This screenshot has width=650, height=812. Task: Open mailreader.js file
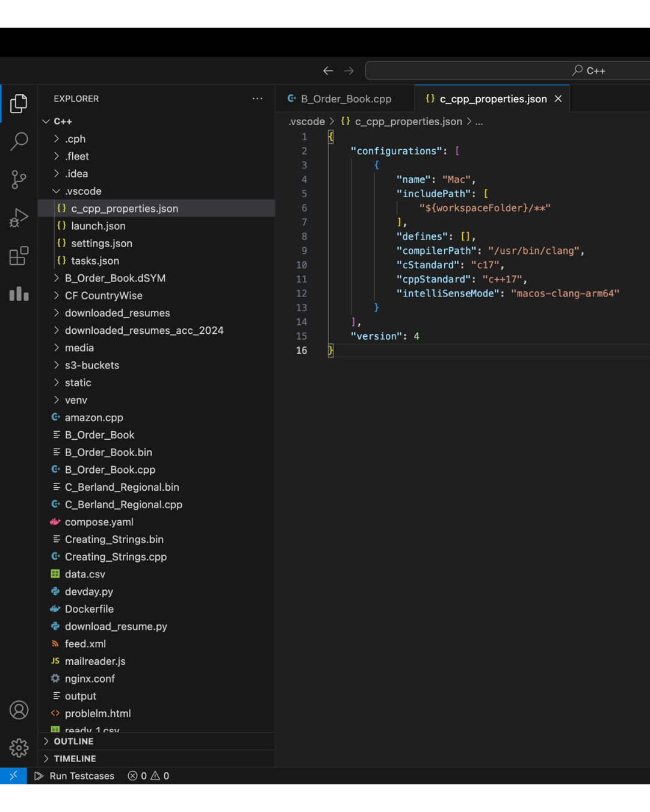click(156, 662)
